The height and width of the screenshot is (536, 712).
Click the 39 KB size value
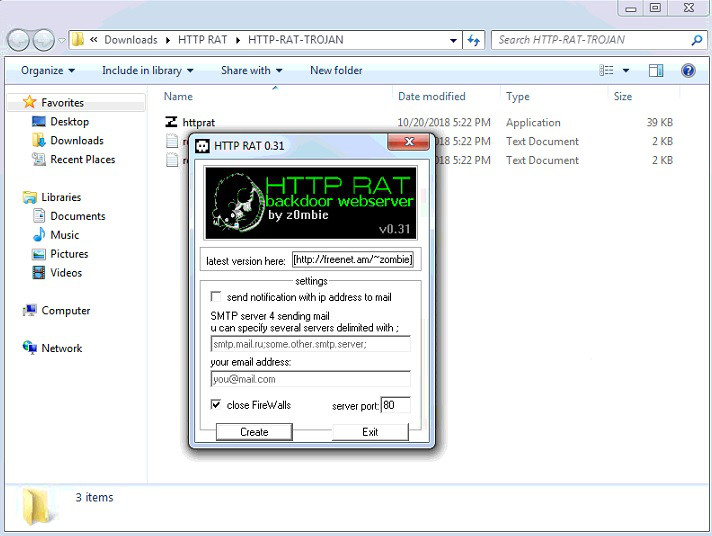[660, 122]
